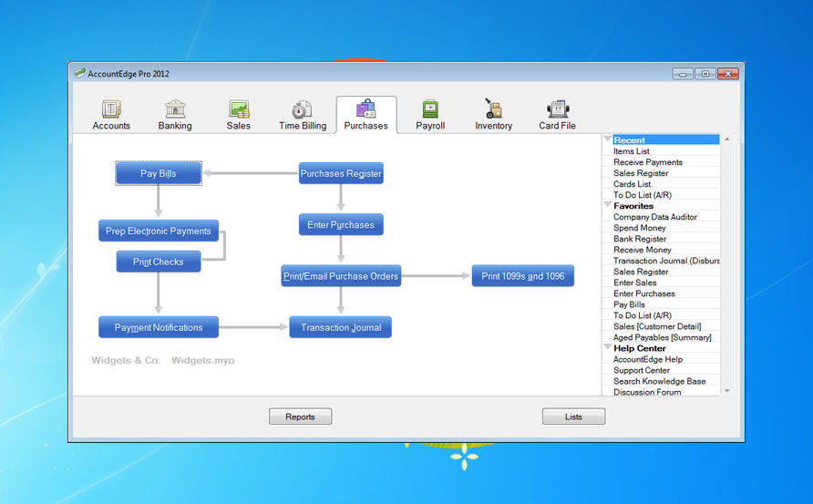Open the Banking command center icon
The image size is (813, 504).
(175, 108)
